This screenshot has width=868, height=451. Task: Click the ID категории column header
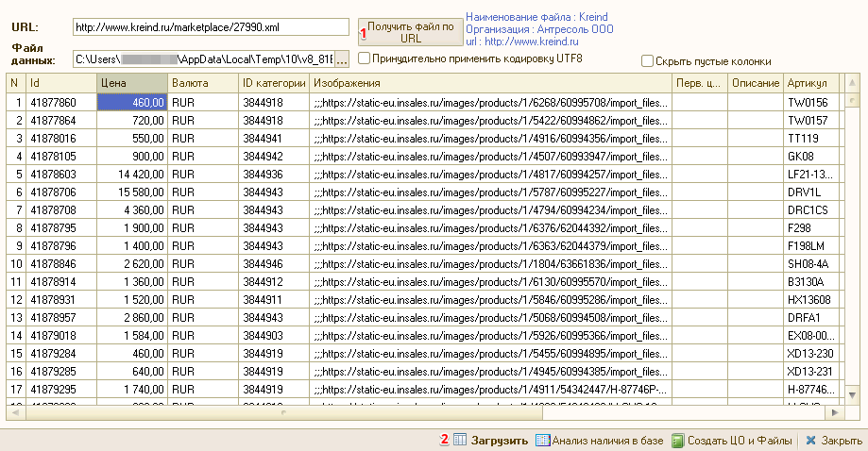[x=274, y=83]
